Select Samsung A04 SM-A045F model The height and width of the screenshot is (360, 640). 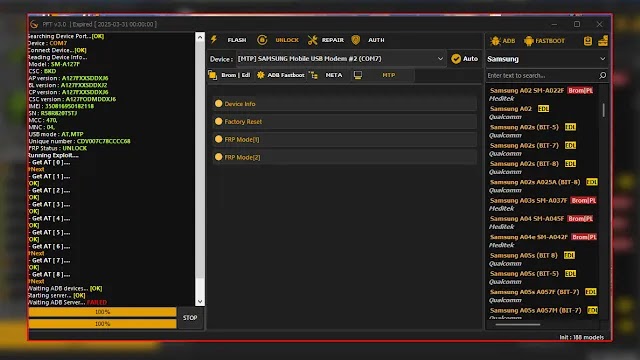tap(542, 222)
